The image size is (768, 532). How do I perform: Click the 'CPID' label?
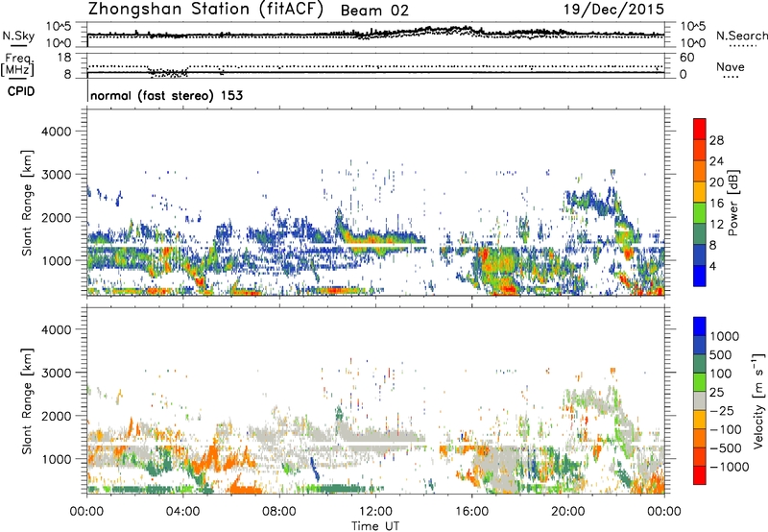coord(21,91)
